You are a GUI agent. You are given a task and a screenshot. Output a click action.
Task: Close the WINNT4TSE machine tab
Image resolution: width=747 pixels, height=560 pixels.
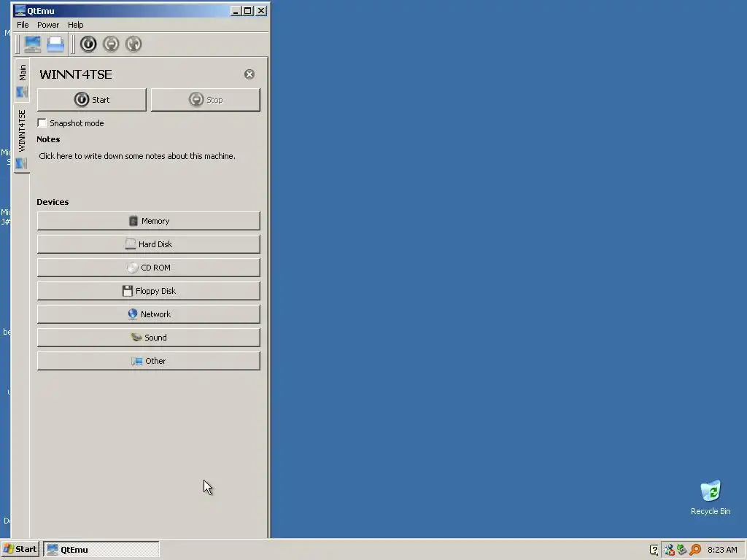tap(249, 74)
